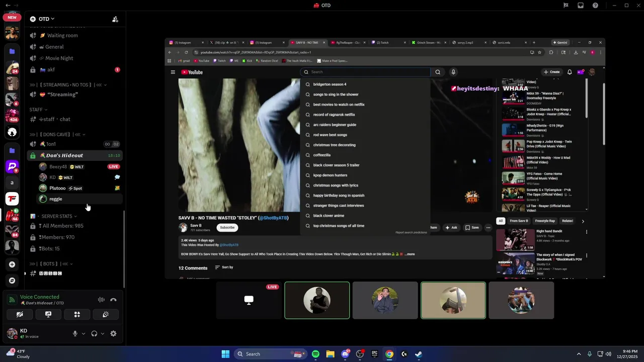This screenshot has width=644, height=362.
Task: Open the Discord help icon
Action: pos(596,6)
